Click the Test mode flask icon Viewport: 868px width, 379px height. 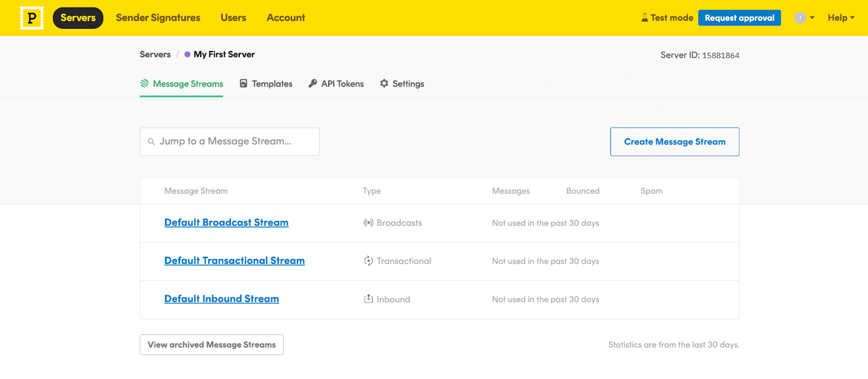(x=644, y=18)
